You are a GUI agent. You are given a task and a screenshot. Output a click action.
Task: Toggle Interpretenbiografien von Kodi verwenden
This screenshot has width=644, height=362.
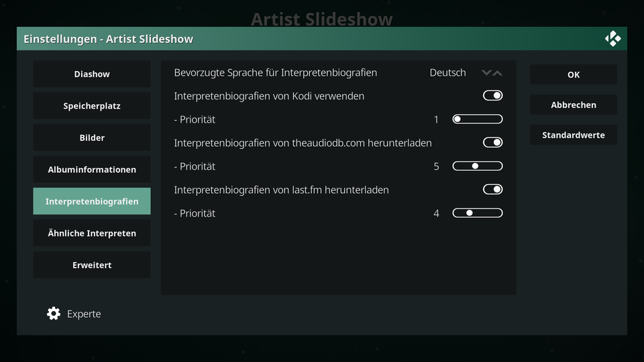[492, 96]
